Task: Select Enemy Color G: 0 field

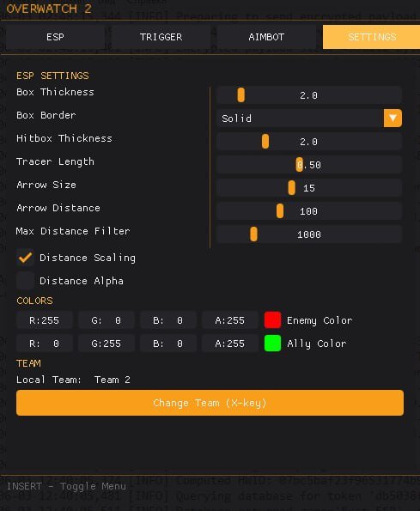Action: click(x=107, y=320)
